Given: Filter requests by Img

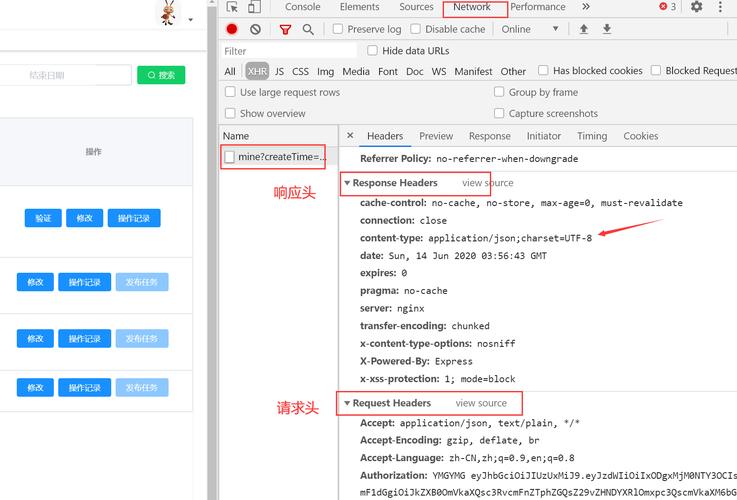Looking at the screenshot, I should [325, 71].
